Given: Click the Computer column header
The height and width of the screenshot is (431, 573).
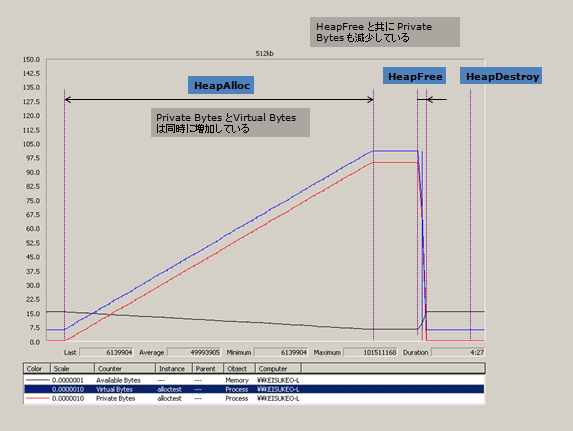Looking at the screenshot, I should click(x=278, y=368).
